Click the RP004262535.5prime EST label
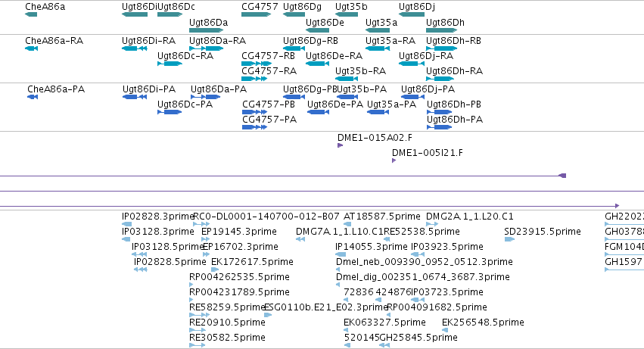The width and height of the screenshot is (644, 349). tap(239, 278)
